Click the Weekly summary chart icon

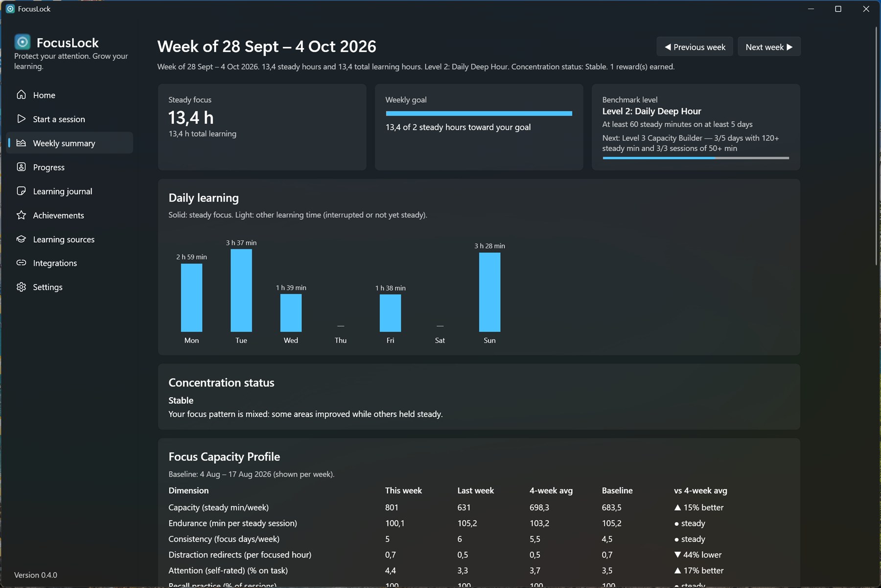tap(21, 143)
